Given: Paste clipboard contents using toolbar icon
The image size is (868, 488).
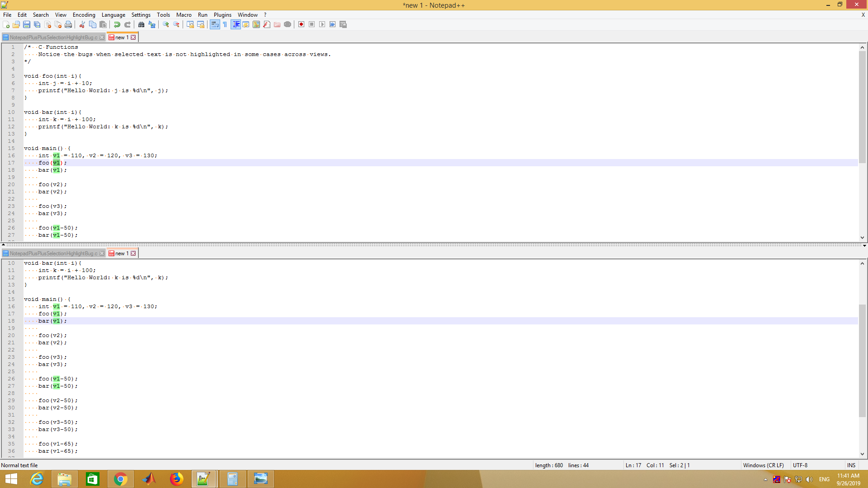Looking at the screenshot, I should point(103,24).
